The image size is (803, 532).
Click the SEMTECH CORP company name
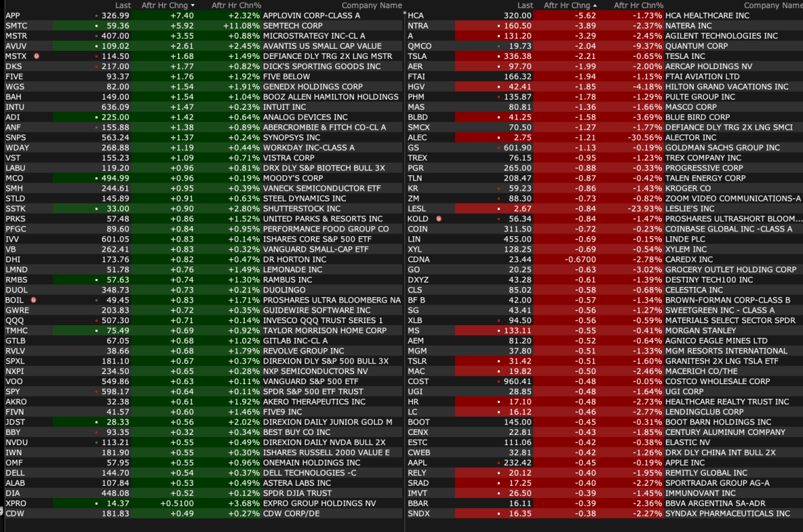pos(293,25)
